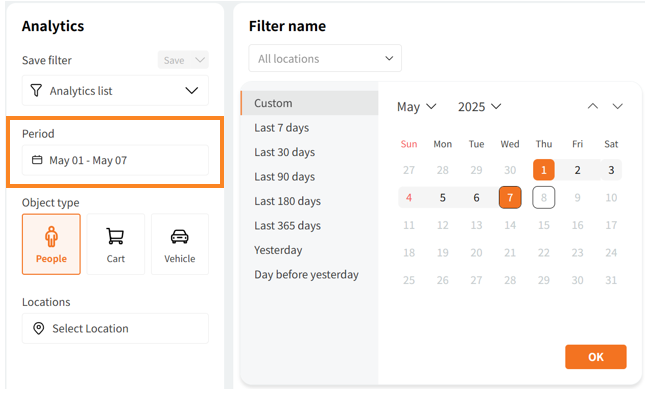The height and width of the screenshot is (393, 648).
Task: Confirm dates with the OK button
Action: click(x=596, y=357)
